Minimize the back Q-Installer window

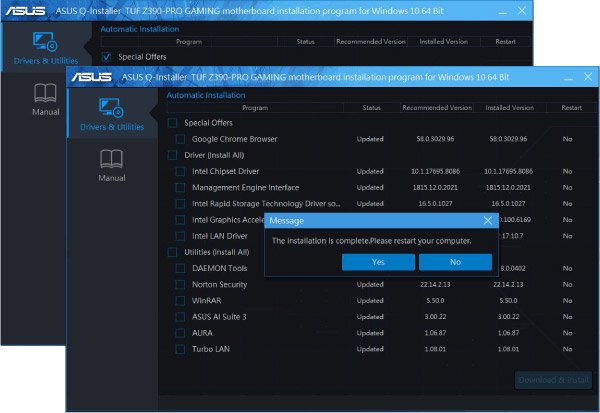[x=502, y=11]
